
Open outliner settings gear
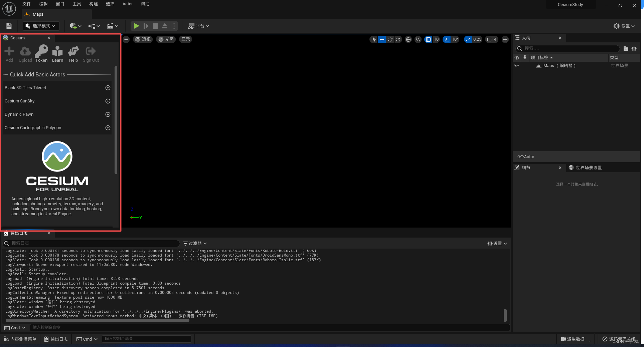634,49
